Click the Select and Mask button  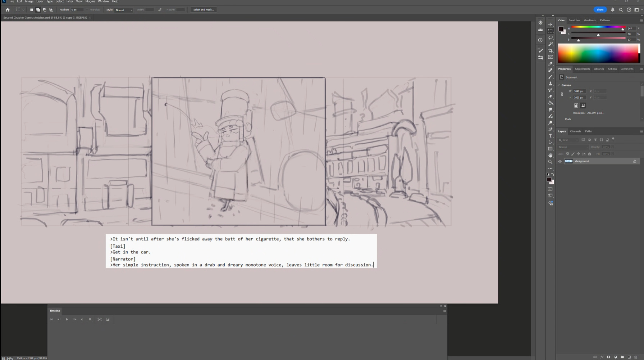coord(204,10)
